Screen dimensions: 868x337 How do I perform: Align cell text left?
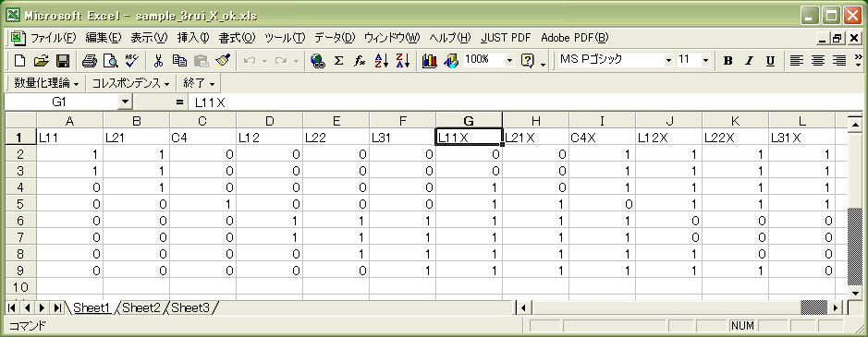[796, 61]
